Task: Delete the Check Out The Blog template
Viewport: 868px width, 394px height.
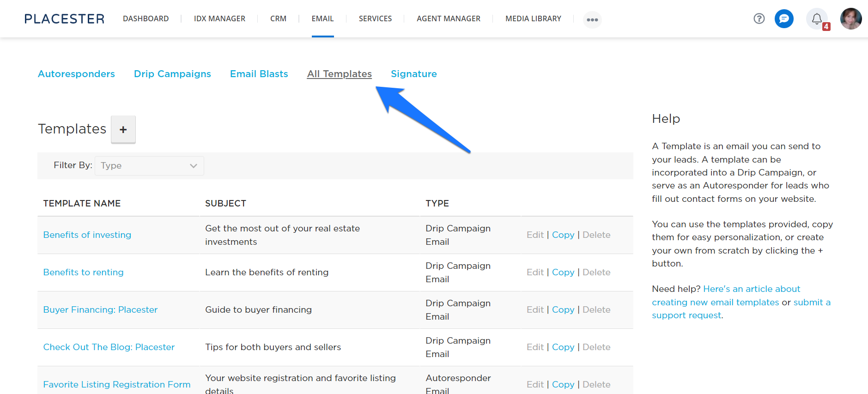Action: [596, 347]
